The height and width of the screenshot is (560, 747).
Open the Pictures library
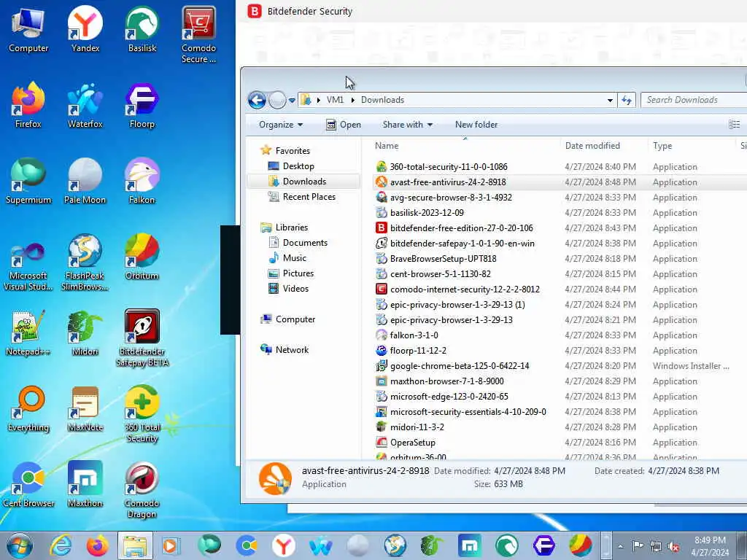(298, 273)
